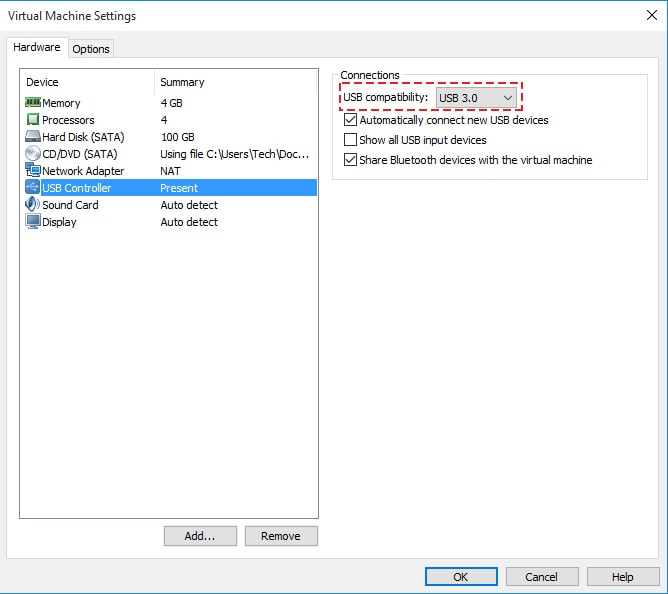Screen dimensions: 668x594
Task: Open Help for virtual machine settings
Action: (x=622, y=577)
